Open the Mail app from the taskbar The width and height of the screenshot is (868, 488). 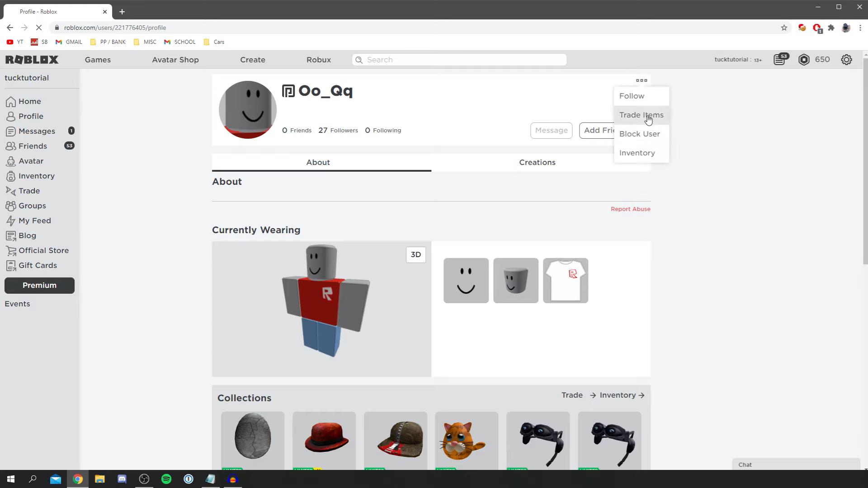56,479
